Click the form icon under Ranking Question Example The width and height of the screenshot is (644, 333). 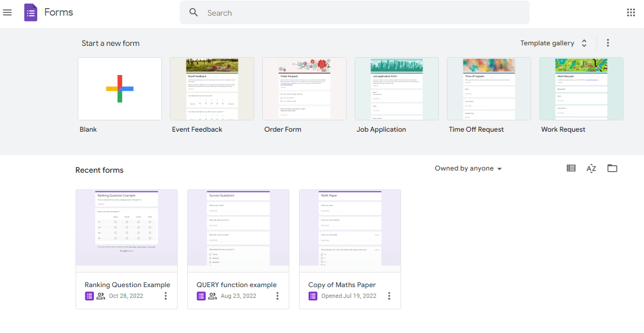coord(89,296)
